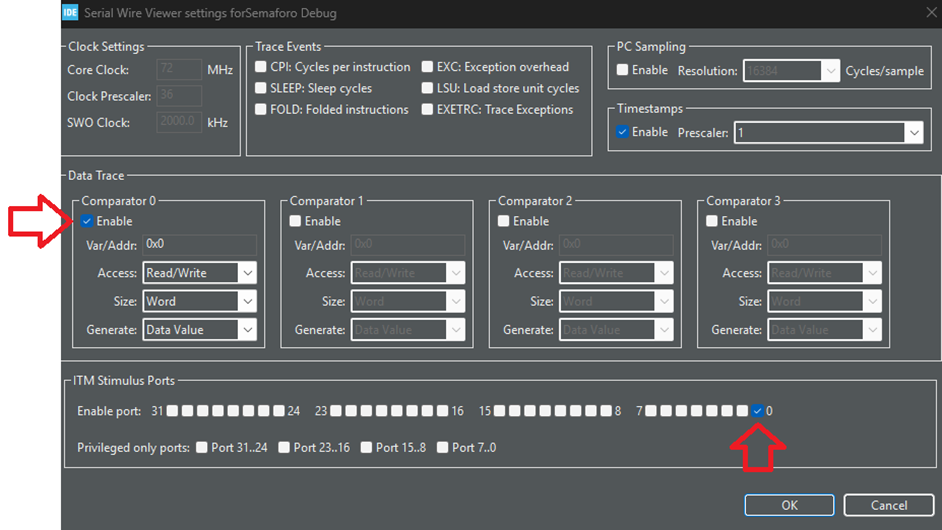The height and width of the screenshot is (530, 942).
Task: Enable ITM stimulus port 31
Action: click(172, 411)
